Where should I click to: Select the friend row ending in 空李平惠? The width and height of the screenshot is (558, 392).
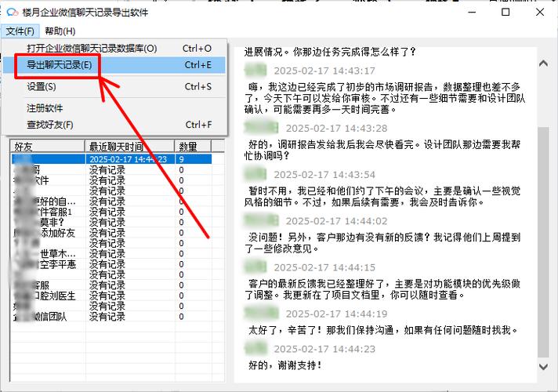[x=112, y=264]
